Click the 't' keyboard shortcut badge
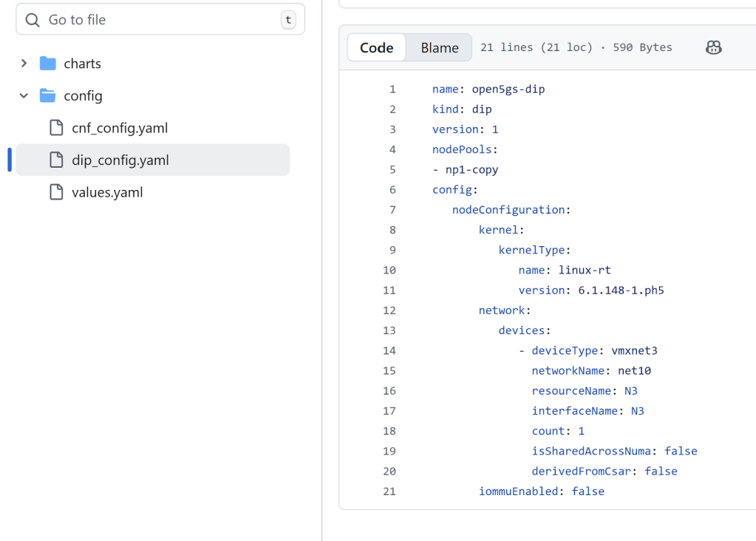 [287, 20]
